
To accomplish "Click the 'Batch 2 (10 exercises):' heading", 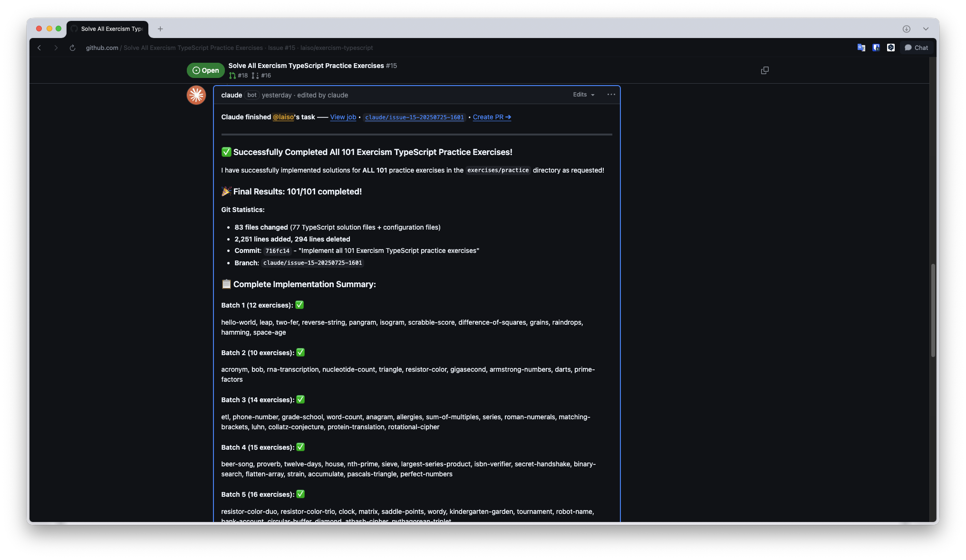I will pyautogui.click(x=258, y=353).
